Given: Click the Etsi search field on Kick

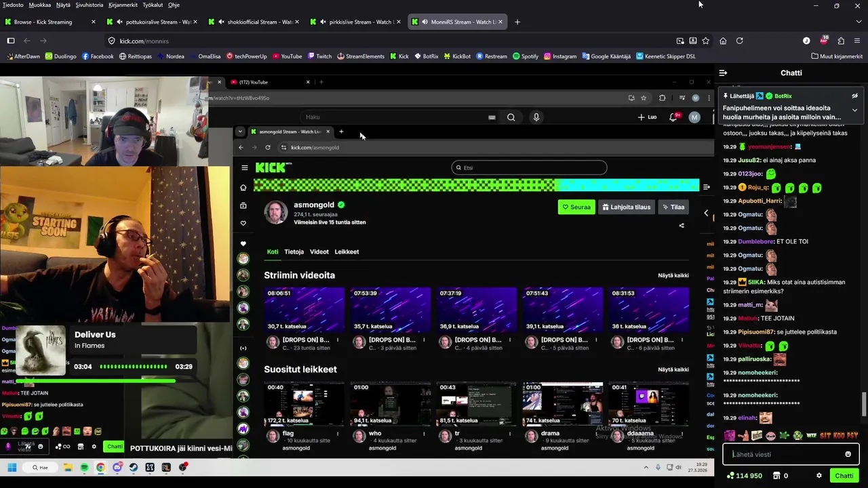Looking at the screenshot, I should tap(529, 167).
